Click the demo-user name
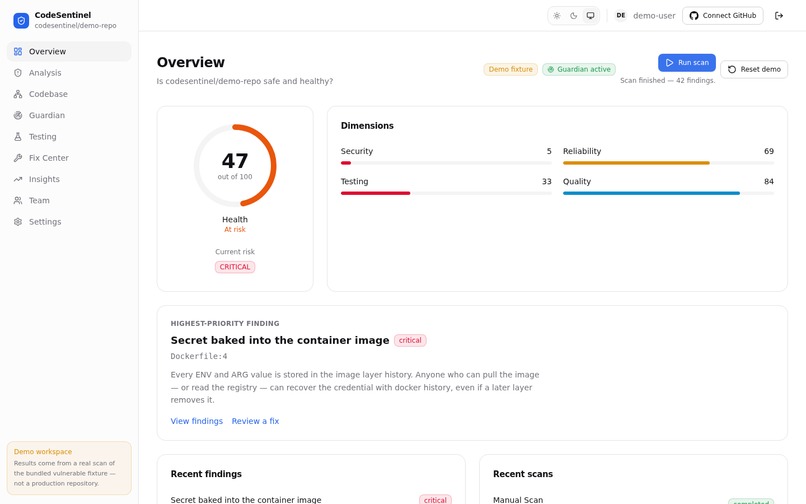The width and height of the screenshot is (806, 504). click(x=654, y=16)
